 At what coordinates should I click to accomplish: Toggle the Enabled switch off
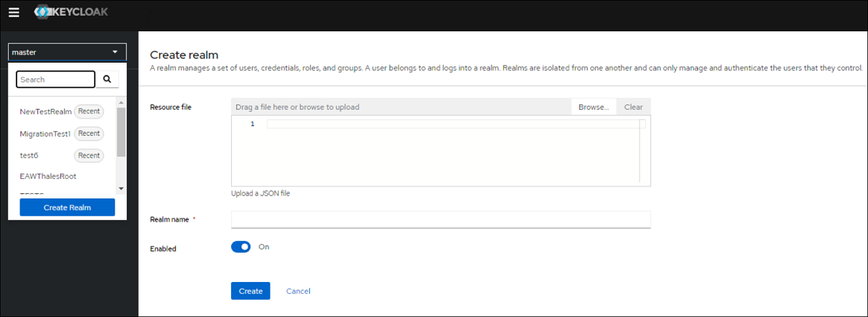241,247
